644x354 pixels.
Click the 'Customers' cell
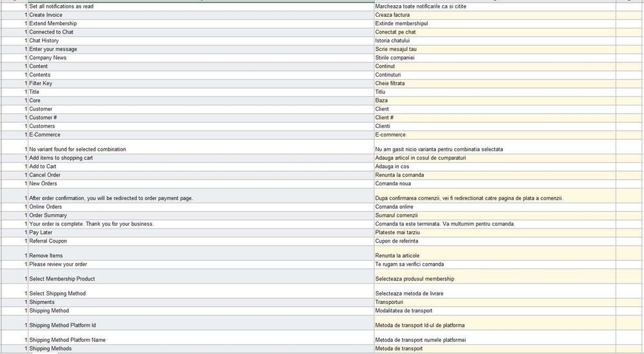201,127
